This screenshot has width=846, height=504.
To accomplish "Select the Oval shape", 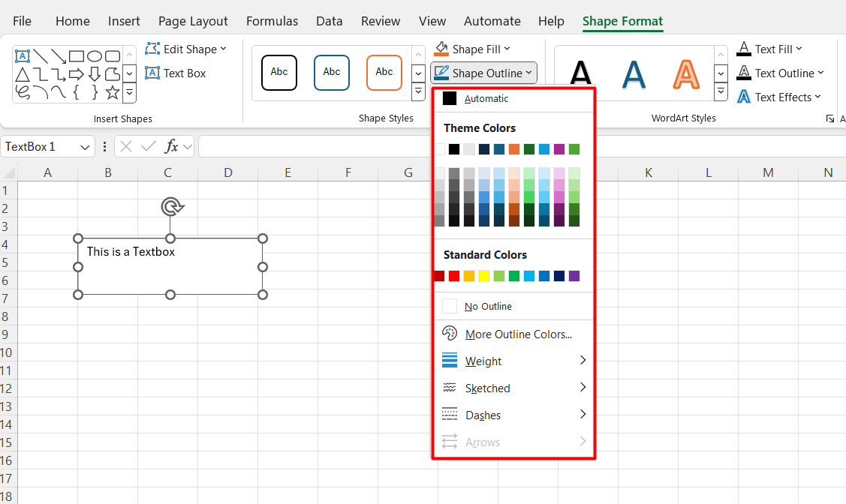I will pos(95,56).
